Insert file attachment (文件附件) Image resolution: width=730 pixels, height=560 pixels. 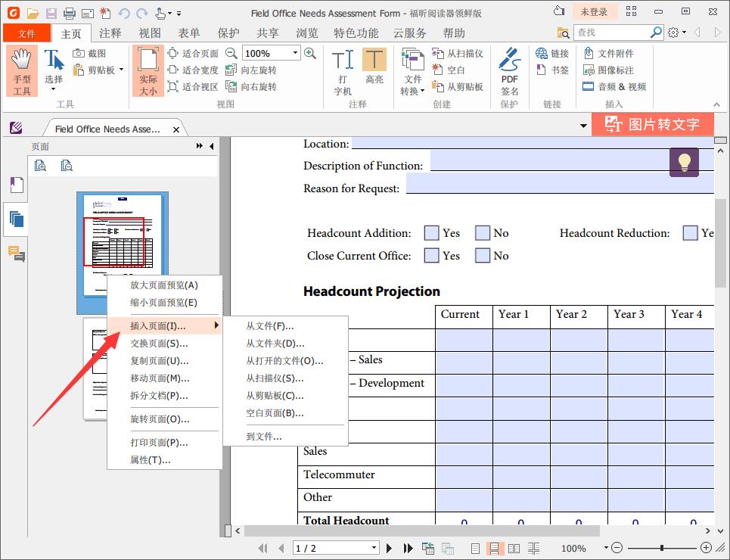(608, 53)
